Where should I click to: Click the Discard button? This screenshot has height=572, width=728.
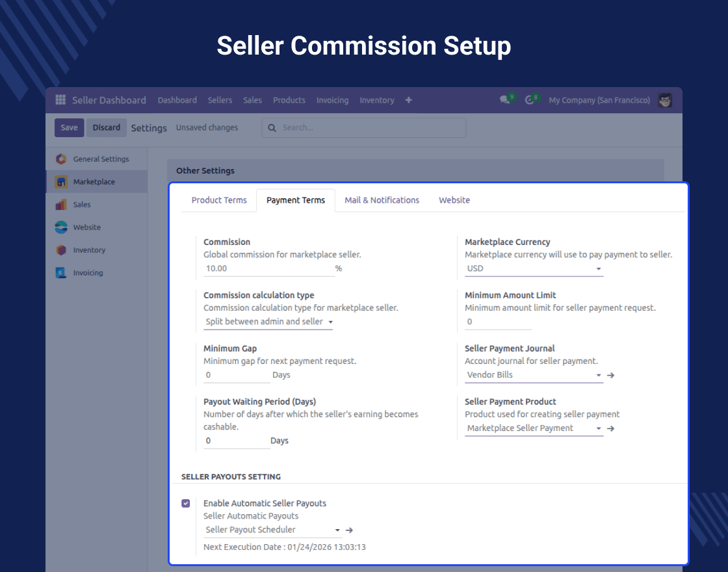pyautogui.click(x=107, y=127)
